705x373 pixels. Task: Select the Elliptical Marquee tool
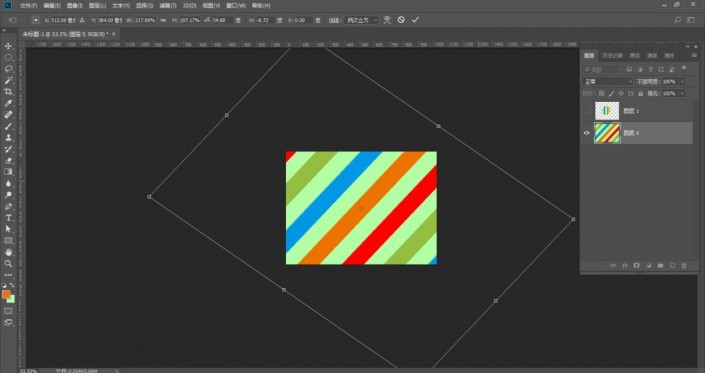point(8,58)
